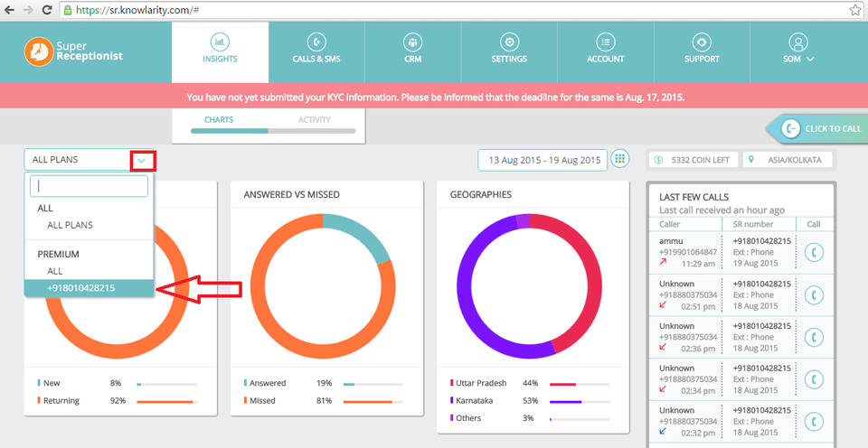
Task: Bookmark page with the star icon
Action: pos(855,10)
